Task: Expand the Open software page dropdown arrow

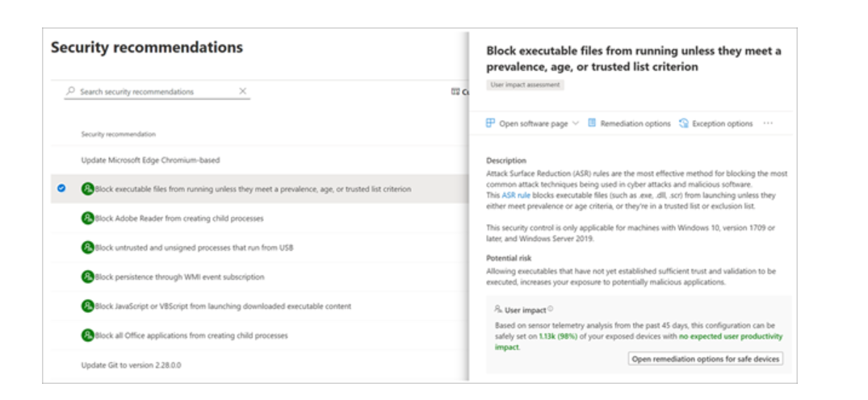Action: click(575, 123)
